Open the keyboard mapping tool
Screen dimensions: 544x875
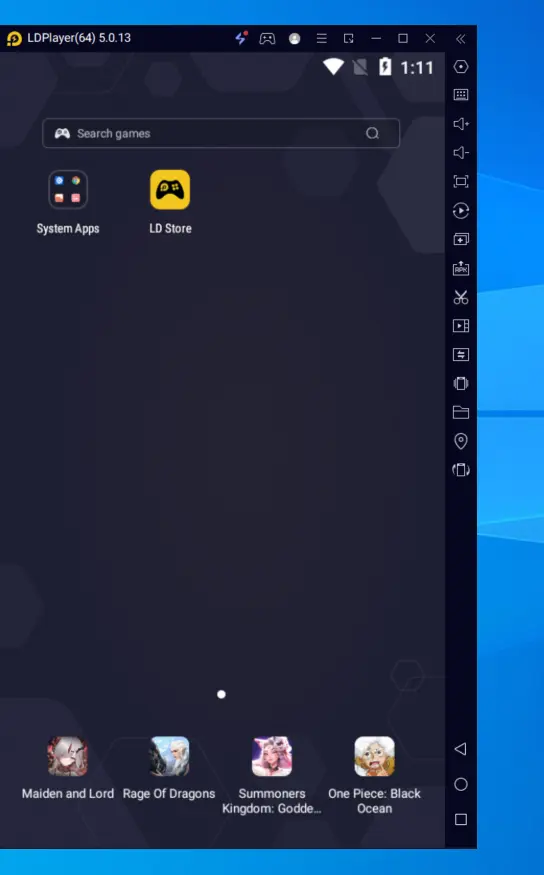point(461,95)
